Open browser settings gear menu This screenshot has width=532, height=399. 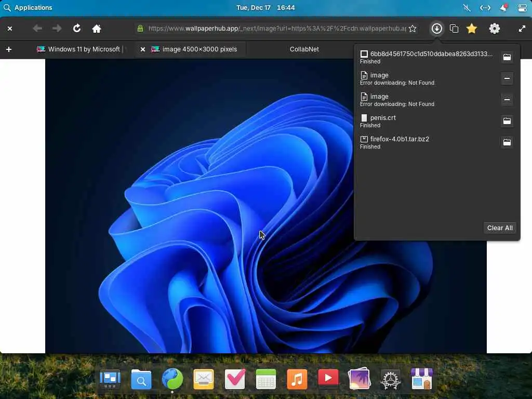(x=495, y=29)
